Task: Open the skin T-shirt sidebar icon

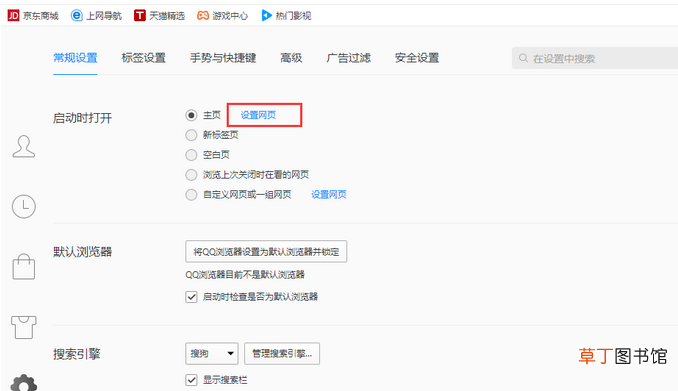Action: (24, 327)
